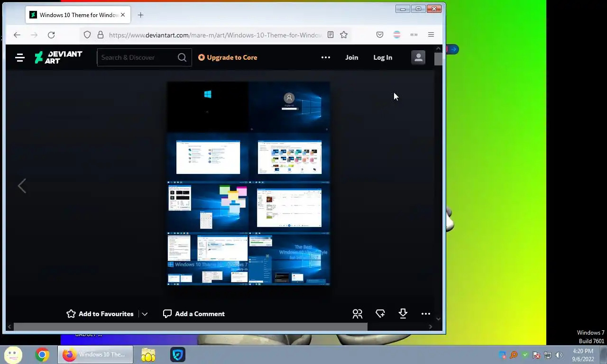Screen dimensions: 607x364
Task: Click the DeviantArt logo
Action: 58,57
